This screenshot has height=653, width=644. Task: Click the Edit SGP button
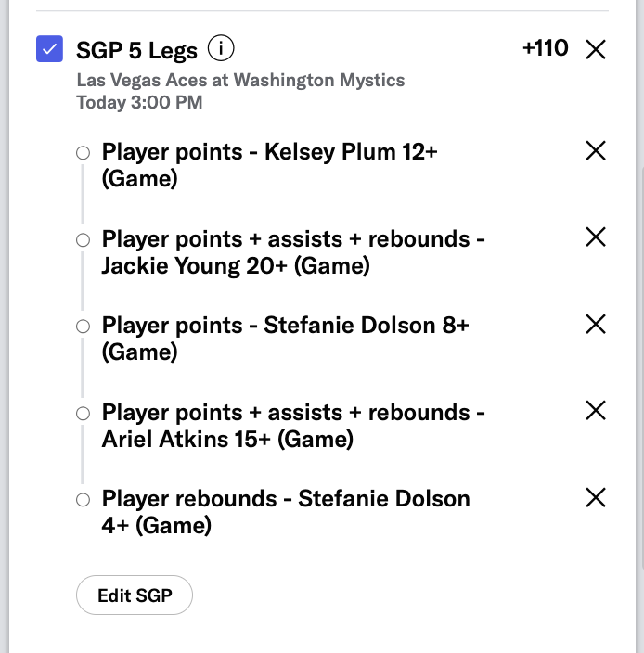[135, 595]
